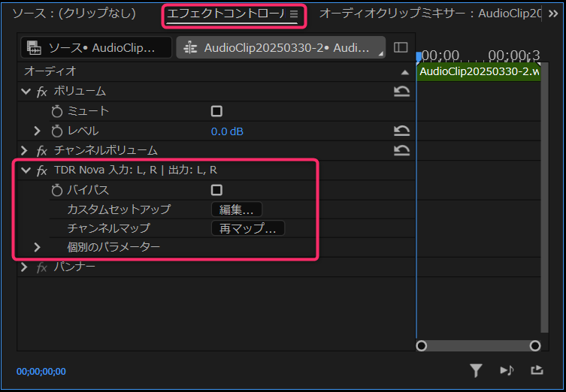The width and height of the screenshot is (566, 392).
Task: Reset the ボリューム effect parameters
Action: 401,92
